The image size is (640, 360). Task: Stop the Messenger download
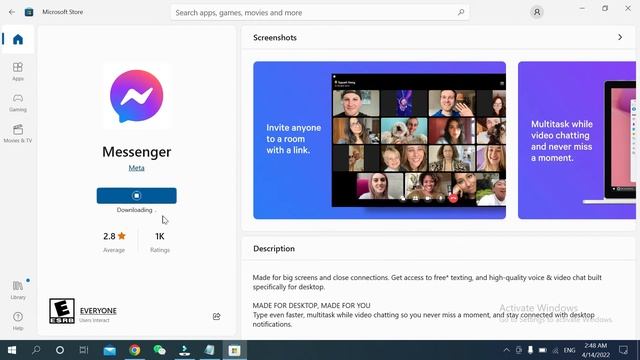click(137, 196)
